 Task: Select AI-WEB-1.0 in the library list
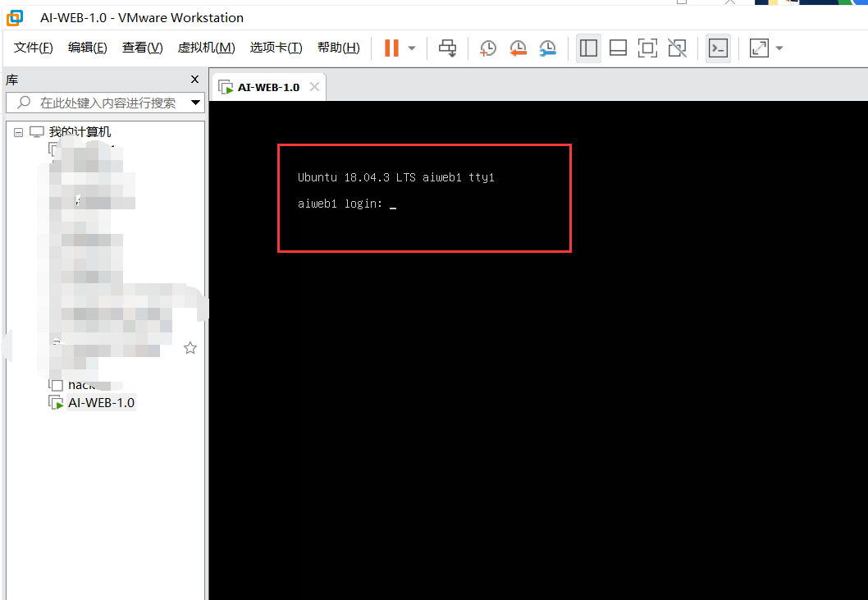point(99,402)
